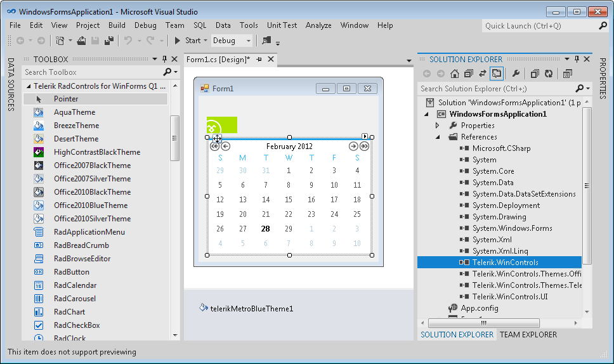Click Open File toolbar icon

tap(81, 41)
